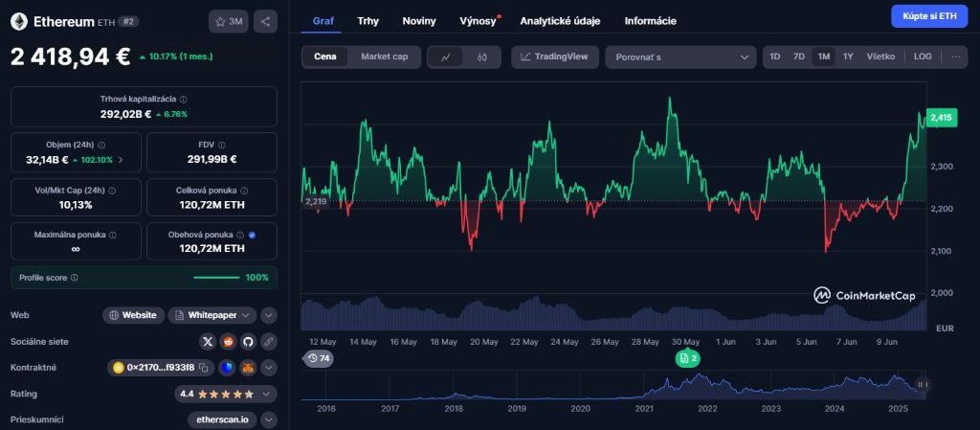Click the green event marker labeled 2
This screenshot has height=430, width=980.
pos(687,358)
